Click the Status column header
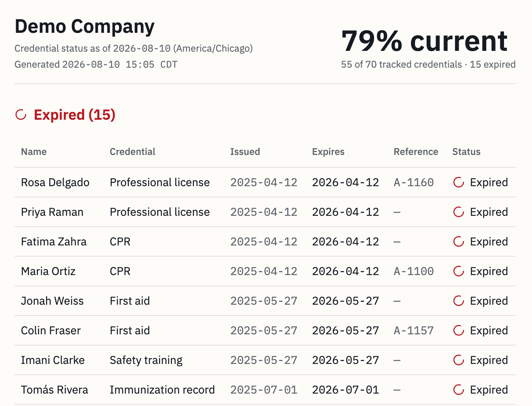The image size is (532, 406). [466, 152]
